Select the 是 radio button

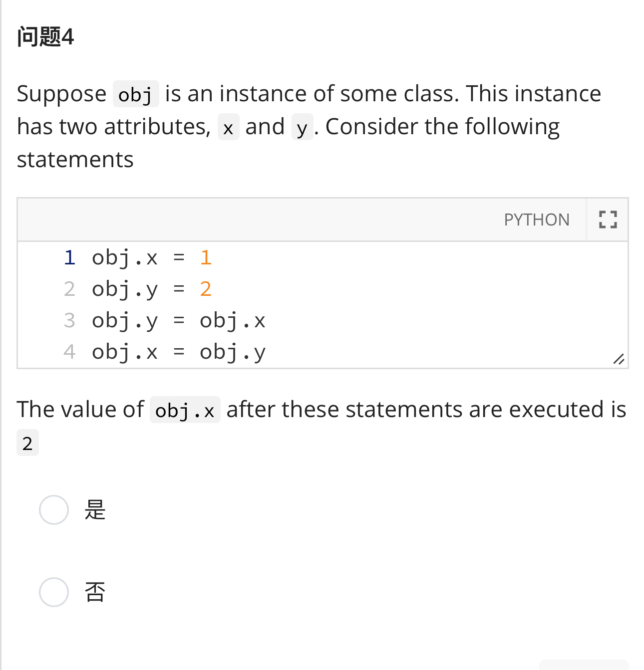click(54, 510)
